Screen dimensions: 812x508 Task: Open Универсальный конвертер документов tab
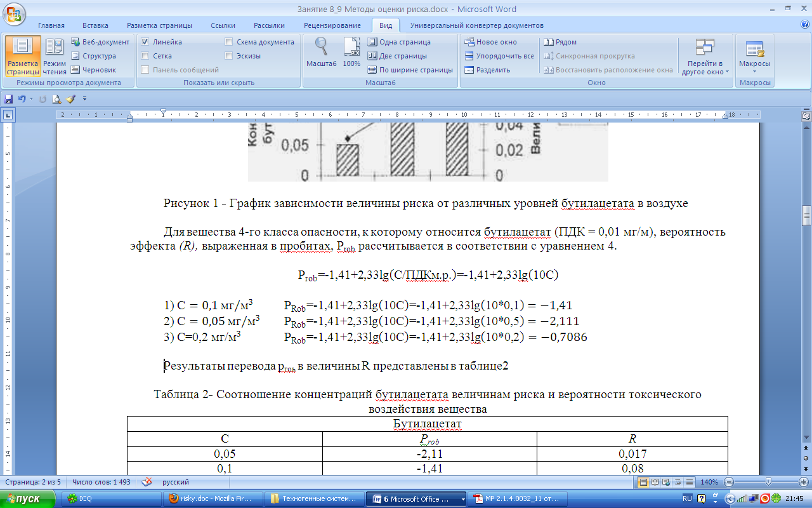coord(476,25)
